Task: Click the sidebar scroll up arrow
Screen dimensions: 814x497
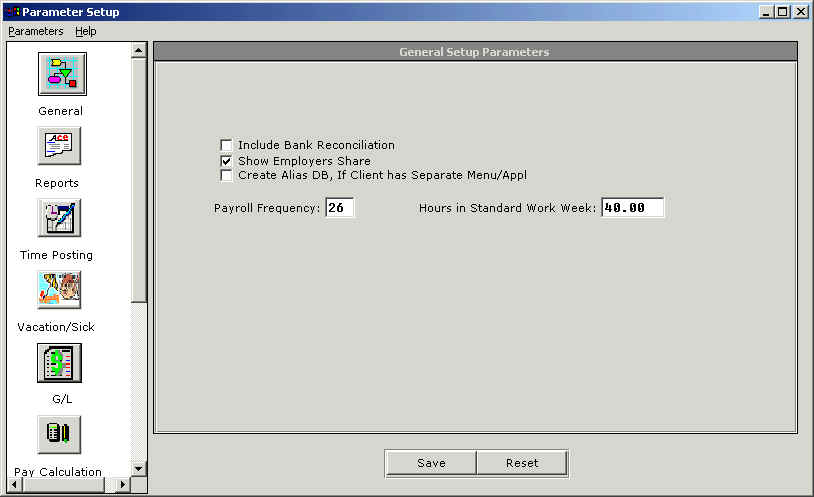Action: pyautogui.click(x=139, y=49)
